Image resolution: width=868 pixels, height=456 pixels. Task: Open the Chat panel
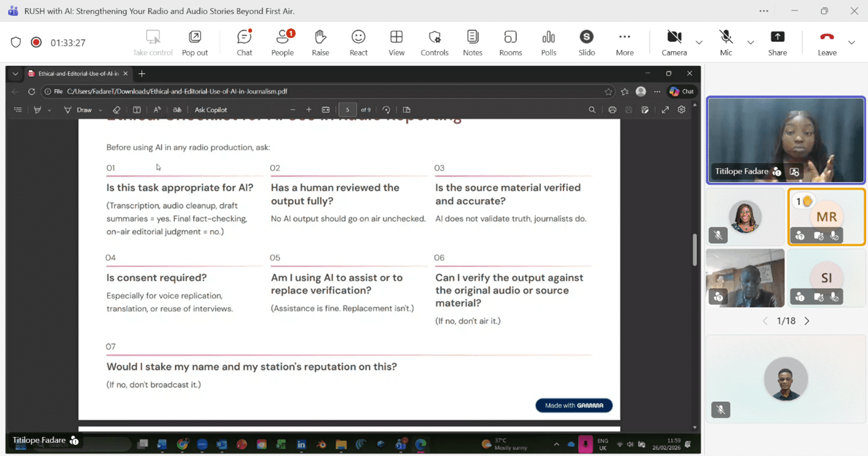click(244, 42)
